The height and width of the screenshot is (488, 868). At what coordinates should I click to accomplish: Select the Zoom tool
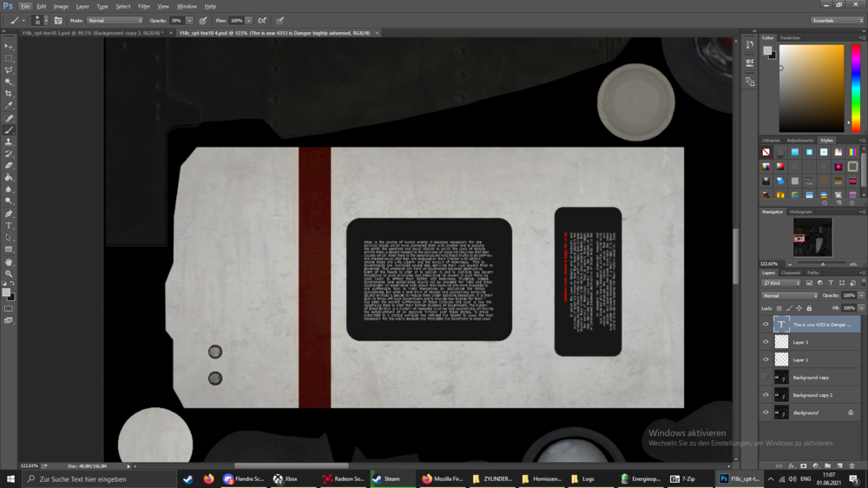pyautogui.click(x=9, y=274)
